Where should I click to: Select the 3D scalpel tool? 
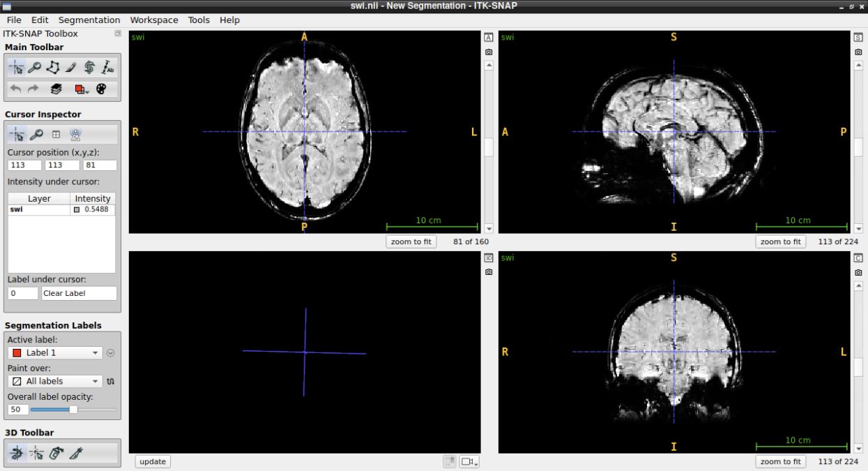coord(77,454)
